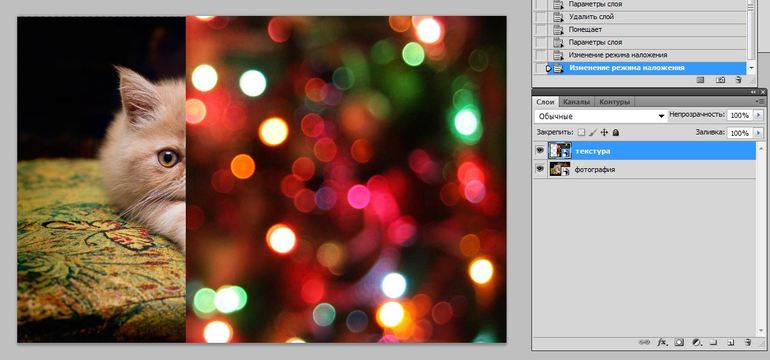
Task: Click the link layers chain icon
Action: click(x=644, y=342)
